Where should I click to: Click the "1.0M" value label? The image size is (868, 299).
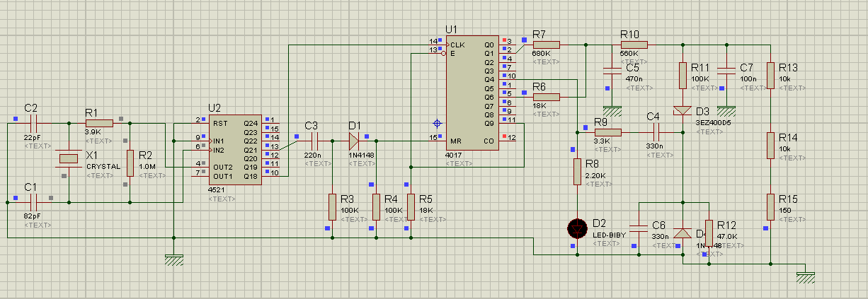(148, 167)
